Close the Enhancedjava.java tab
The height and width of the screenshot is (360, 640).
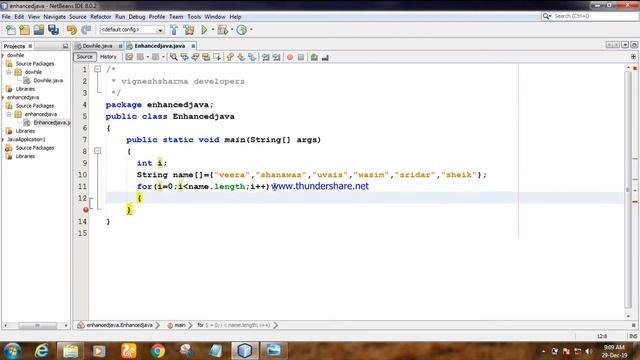pos(193,46)
